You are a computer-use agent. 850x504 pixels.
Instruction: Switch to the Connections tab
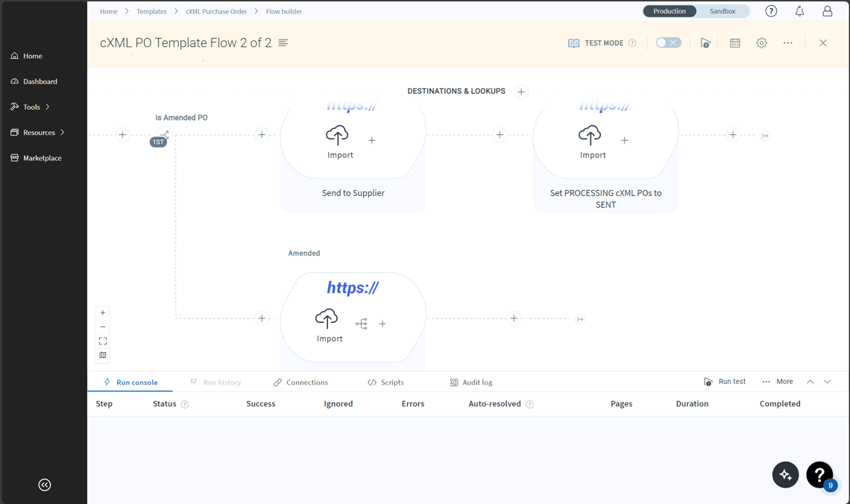300,382
